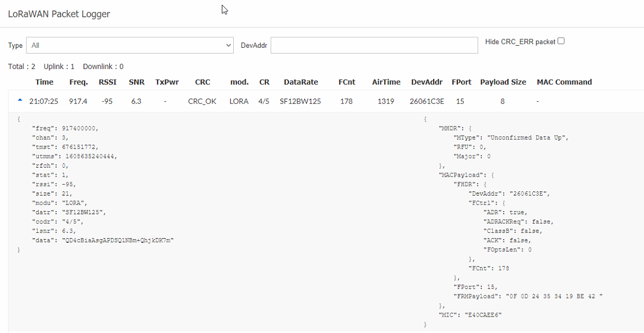Viewport: 644px width, 333px height.
Task: Enable Hide CRC_ERR packet checkbox
Action: (561, 41)
